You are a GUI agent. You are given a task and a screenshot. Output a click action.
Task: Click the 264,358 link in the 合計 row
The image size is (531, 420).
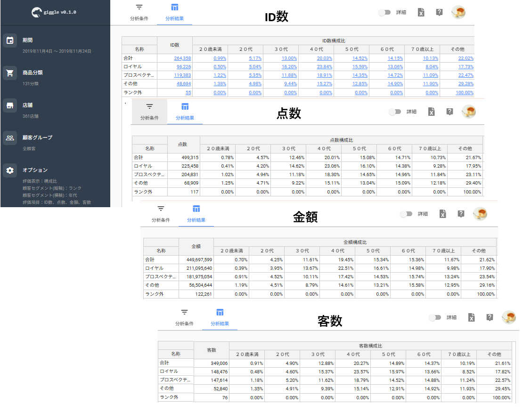182,58
